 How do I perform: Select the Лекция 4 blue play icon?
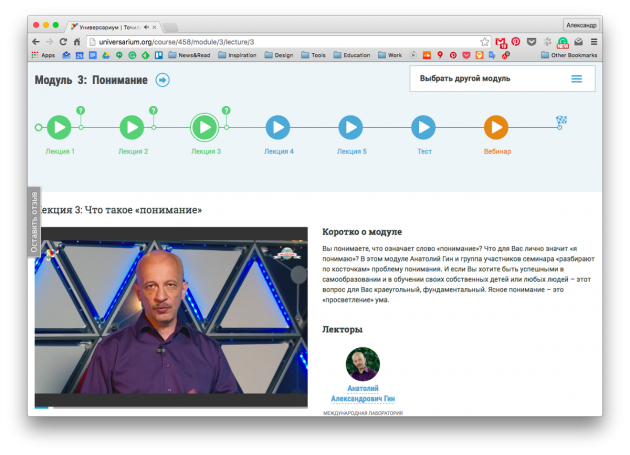point(278,127)
